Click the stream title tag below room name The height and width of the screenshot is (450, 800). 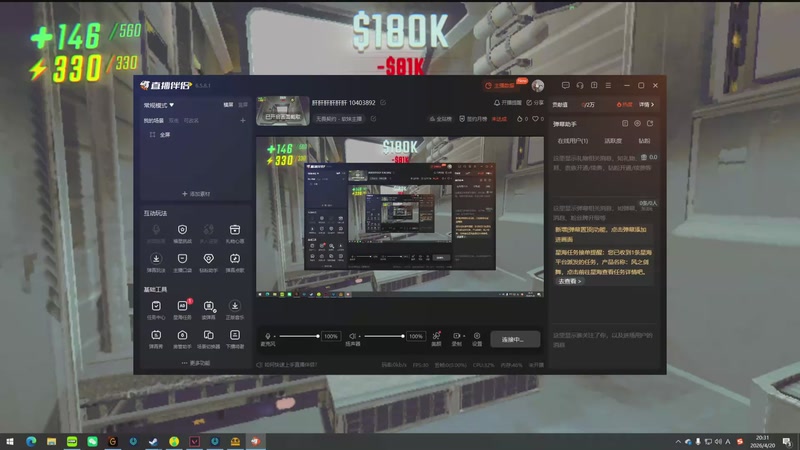(x=339, y=119)
